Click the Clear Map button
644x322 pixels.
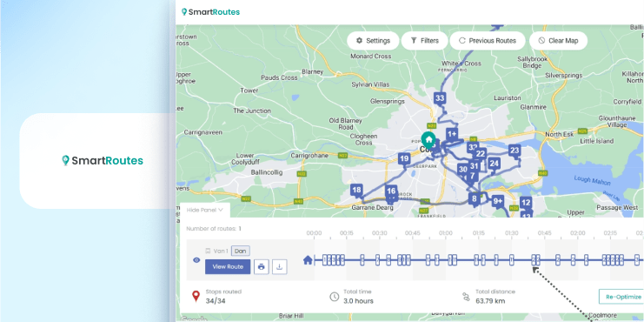click(558, 41)
